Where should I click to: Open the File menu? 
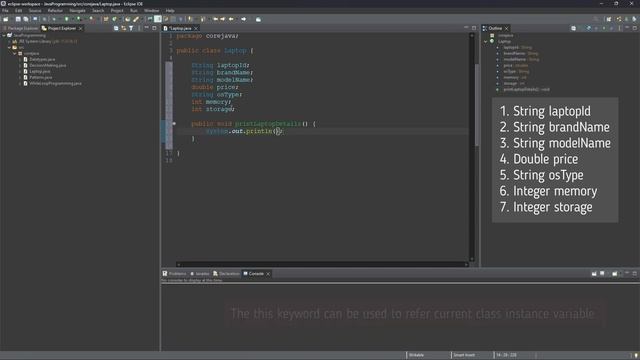tap(5, 11)
